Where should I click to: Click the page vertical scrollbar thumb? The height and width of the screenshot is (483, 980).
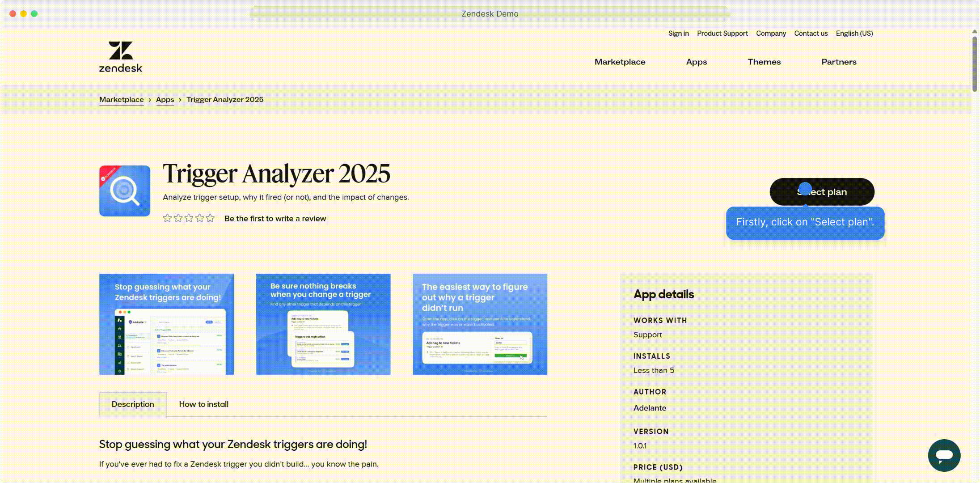coord(975,64)
